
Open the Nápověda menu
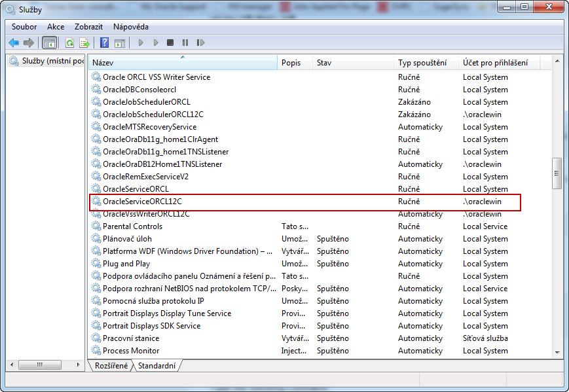tap(131, 27)
